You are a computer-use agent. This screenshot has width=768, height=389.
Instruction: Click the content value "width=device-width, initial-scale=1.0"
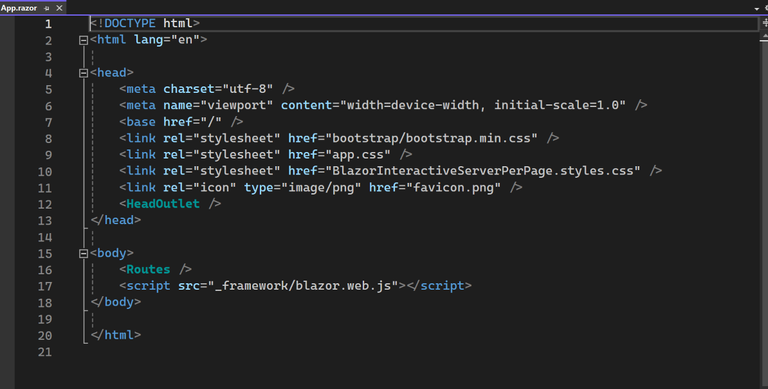(482, 105)
